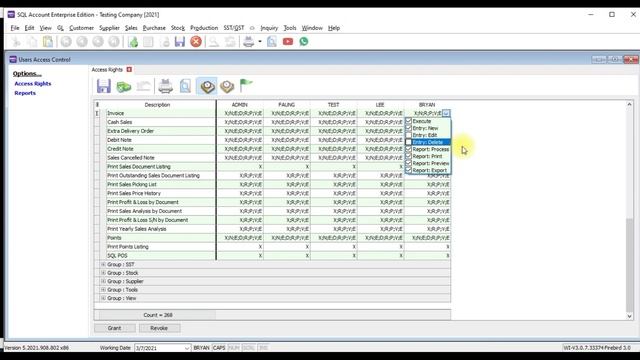Open the Reports link in Options
The height and width of the screenshot is (360, 640).
25,93
